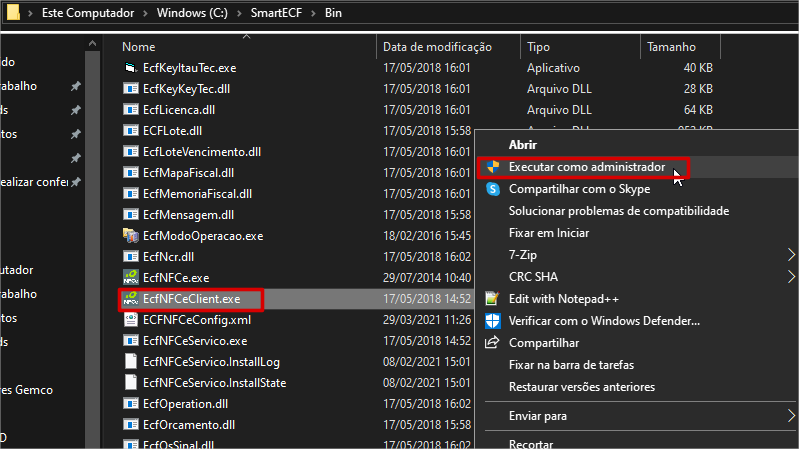Click the ECFLote.dll file icon
799x449 pixels.
130,130
